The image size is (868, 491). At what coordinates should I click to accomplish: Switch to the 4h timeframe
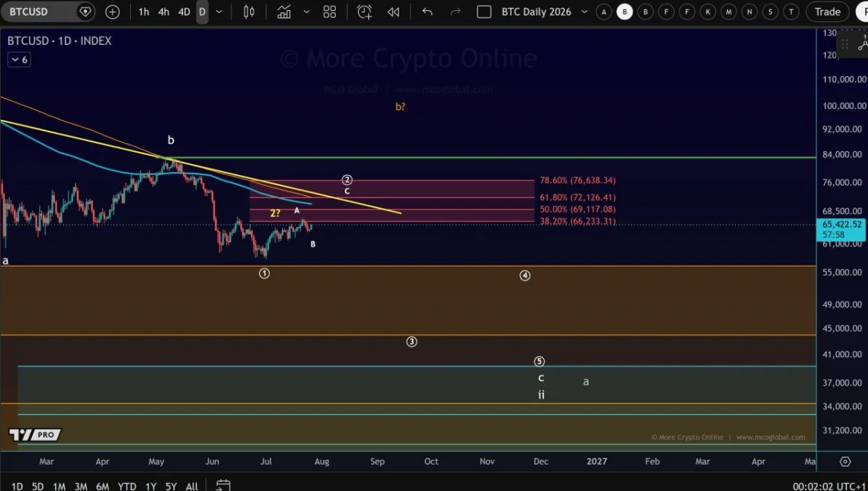point(164,12)
